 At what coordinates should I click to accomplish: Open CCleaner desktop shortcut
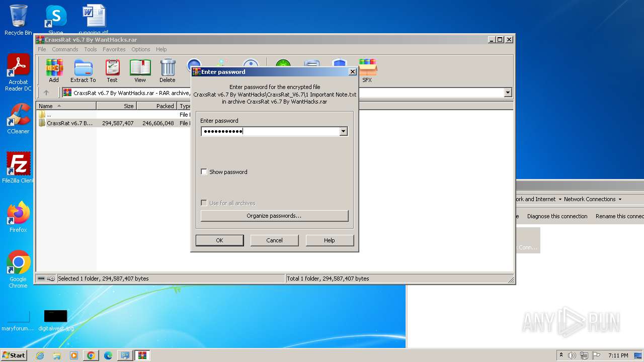coord(18,119)
